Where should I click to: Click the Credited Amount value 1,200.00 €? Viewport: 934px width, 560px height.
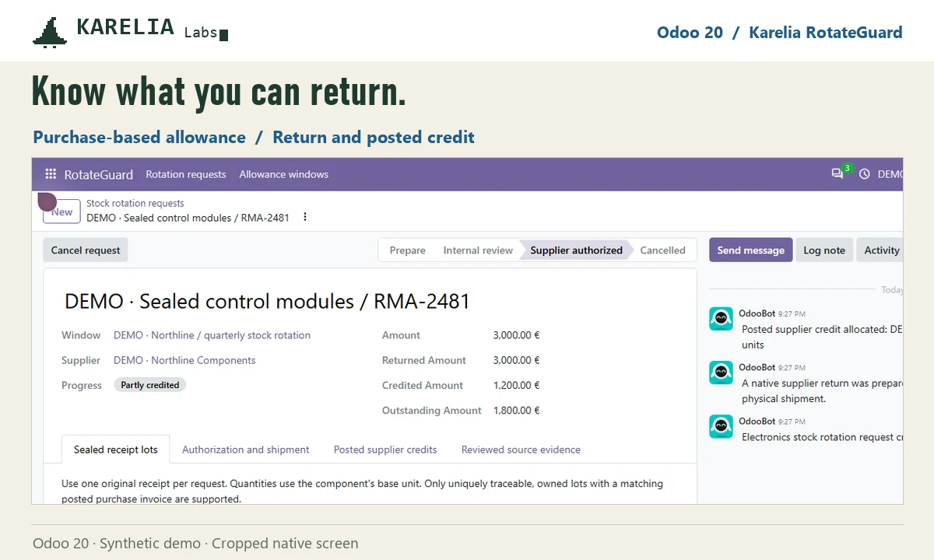point(516,385)
